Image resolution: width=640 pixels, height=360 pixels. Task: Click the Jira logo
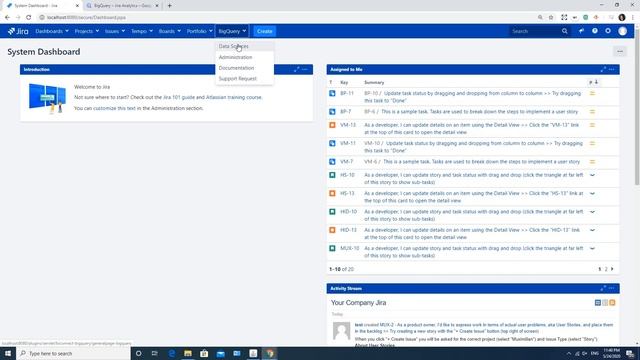click(18, 31)
